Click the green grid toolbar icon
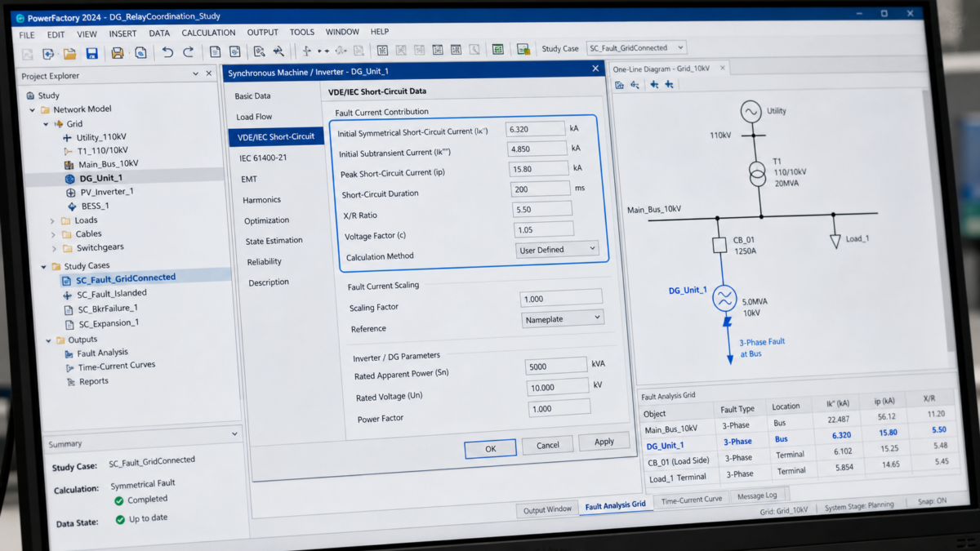980x551 pixels. pos(497,50)
